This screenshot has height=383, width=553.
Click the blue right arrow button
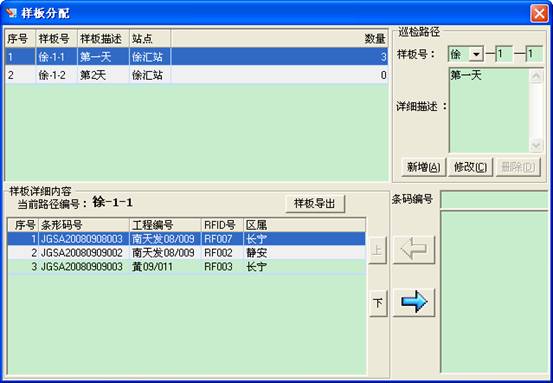(x=414, y=302)
